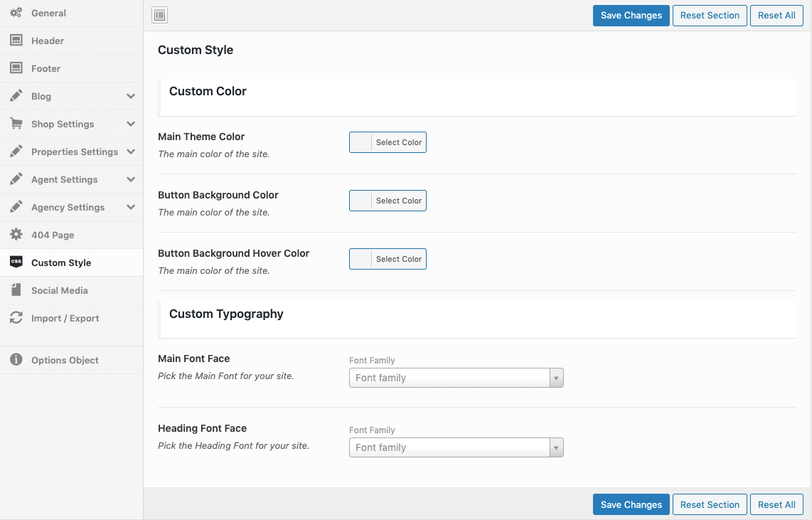Open the Heading Font Face family dropdown

click(456, 447)
